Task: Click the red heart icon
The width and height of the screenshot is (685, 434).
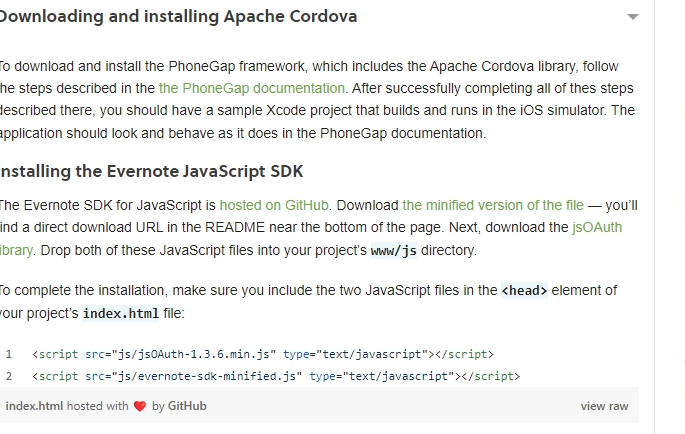Action: click(140, 406)
